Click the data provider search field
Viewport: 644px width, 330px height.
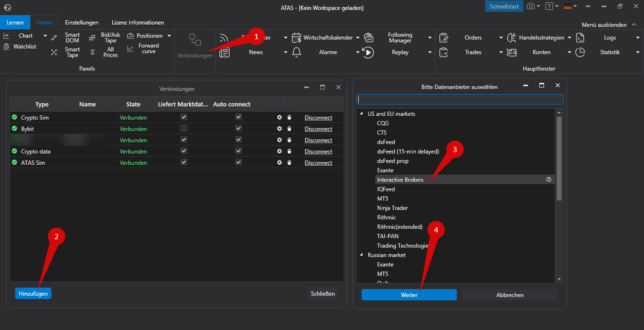tap(460, 99)
